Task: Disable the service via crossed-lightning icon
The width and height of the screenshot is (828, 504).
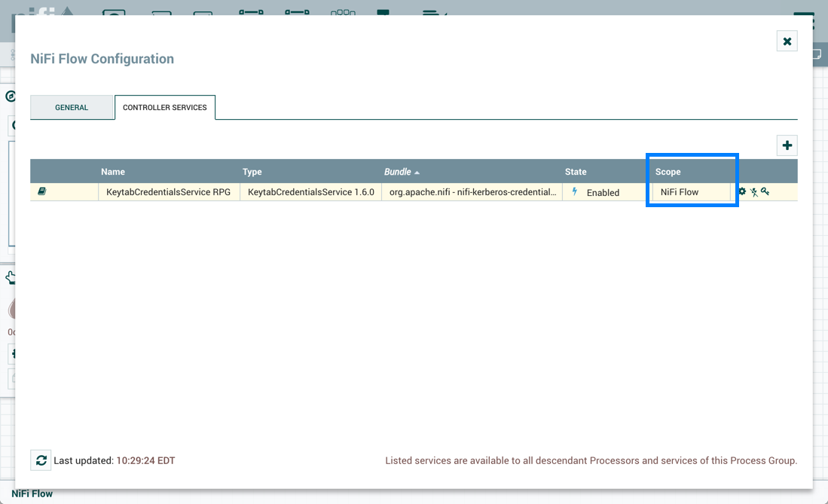Action: pyautogui.click(x=753, y=192)
